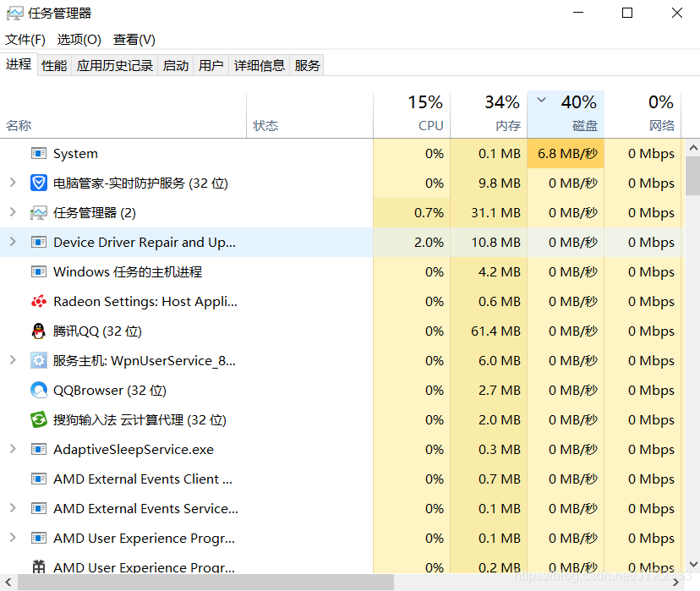700x591 pixels.
Task: Click the horizontal scrollbar left arrow
Action: click(x=8, y=583)
